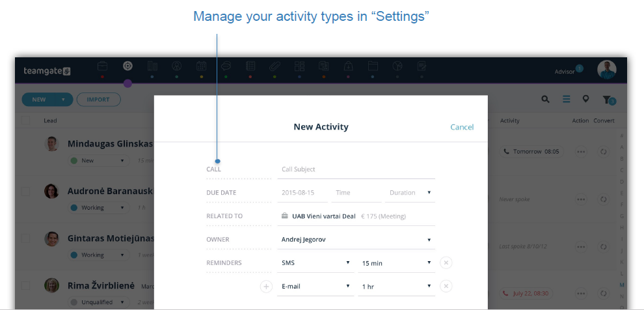644x310 pixels.
Task: Open the Calendar icon in navbar
Action: point(201,66)
